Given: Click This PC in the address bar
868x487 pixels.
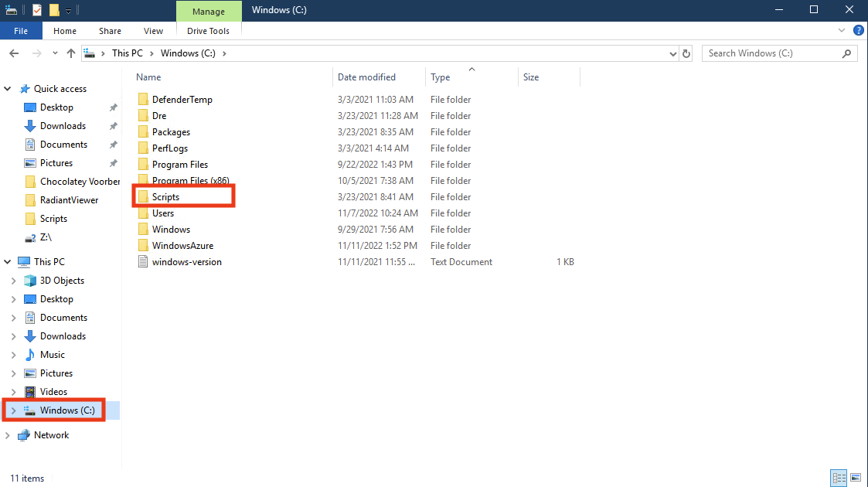Looking at the screenshot, I should point(128,53).
